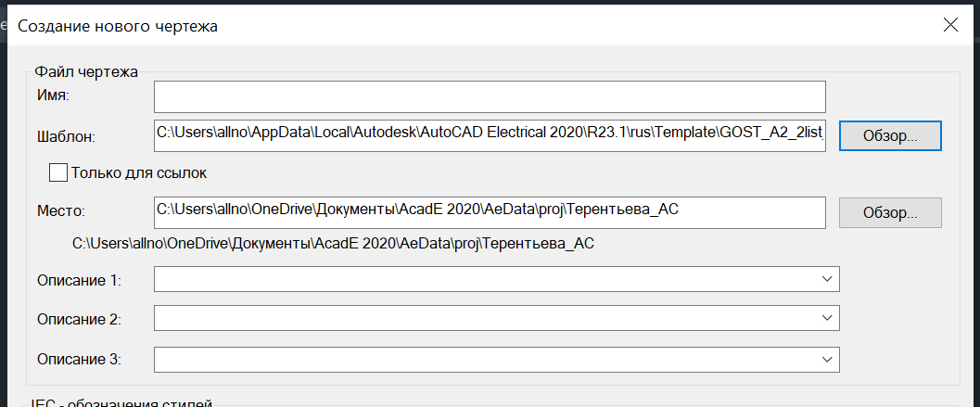980x407 pixels.
Task: Click the Место: field label
Action: (x=60, y=211)
